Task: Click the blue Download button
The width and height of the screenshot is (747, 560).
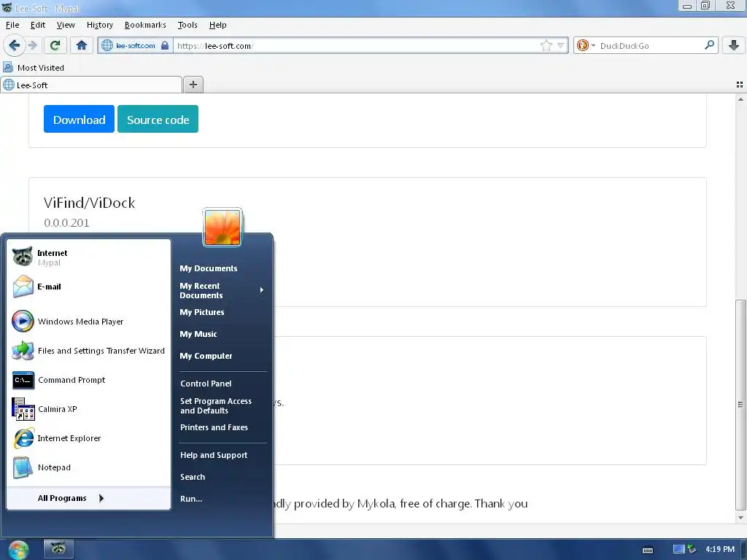Action: pyautogui.click(x=79, y=119)
